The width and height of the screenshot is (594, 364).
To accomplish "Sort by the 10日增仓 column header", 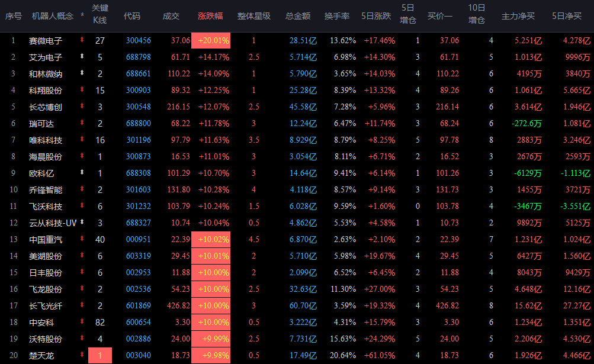I will click(477, 14).
